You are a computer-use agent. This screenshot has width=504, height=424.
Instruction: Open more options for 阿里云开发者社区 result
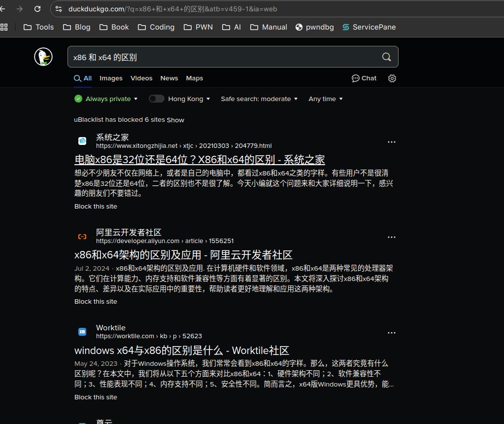click(392, 237)
